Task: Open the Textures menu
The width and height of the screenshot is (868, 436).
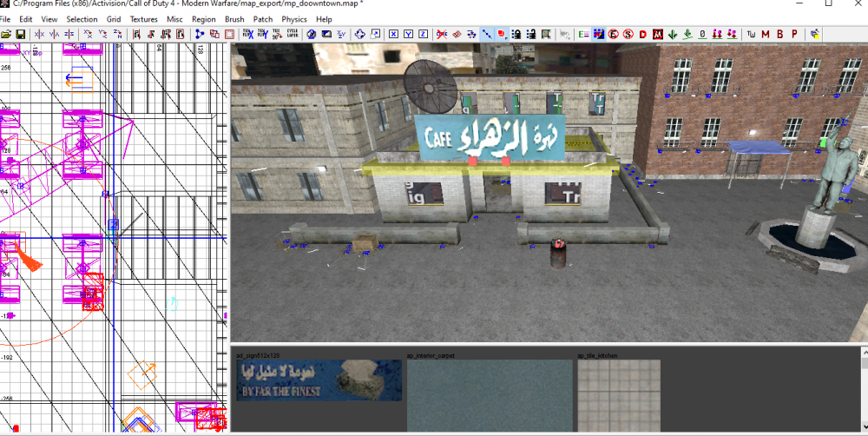Action: click(144, 19)
